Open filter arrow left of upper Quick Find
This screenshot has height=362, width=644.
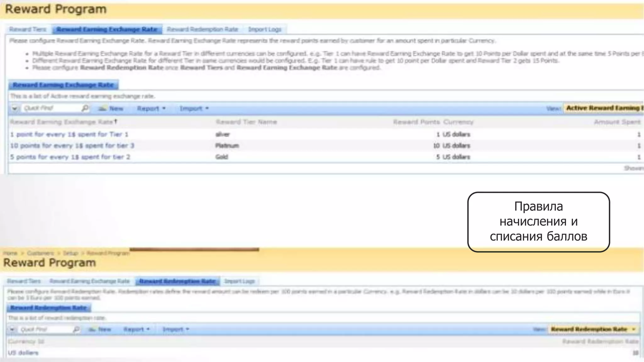pos(14,108)
